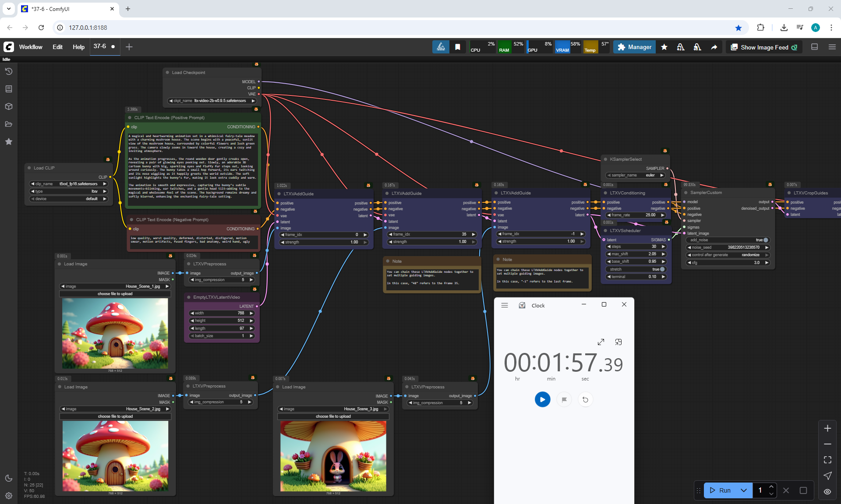The height and width of the screenshot is (504, 841).
Task: Open the Edit menu
Action: coord(57,47)
